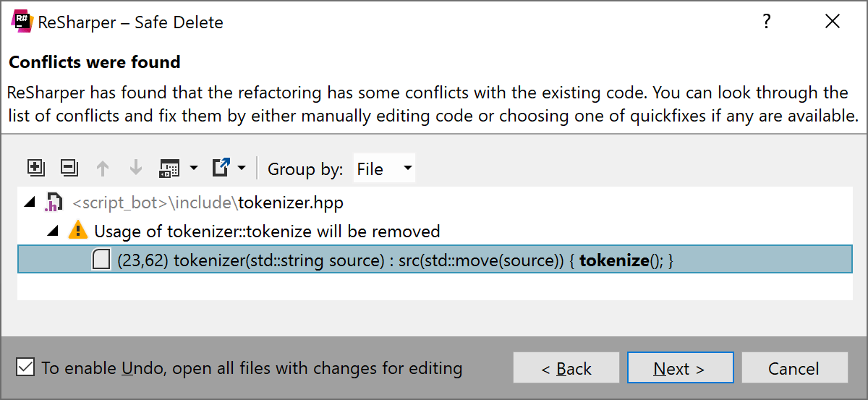
Task: Open the Group by File dropdown
Action: (384, 169)
